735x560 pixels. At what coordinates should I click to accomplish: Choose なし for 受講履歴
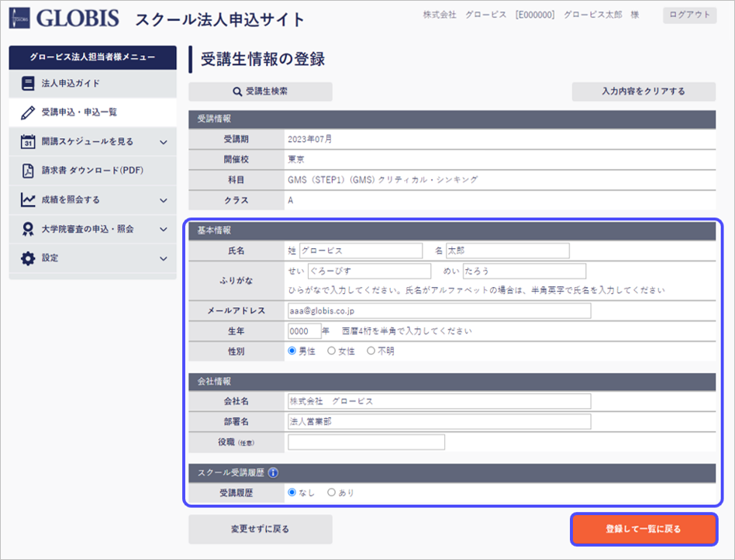pos(292,493)
